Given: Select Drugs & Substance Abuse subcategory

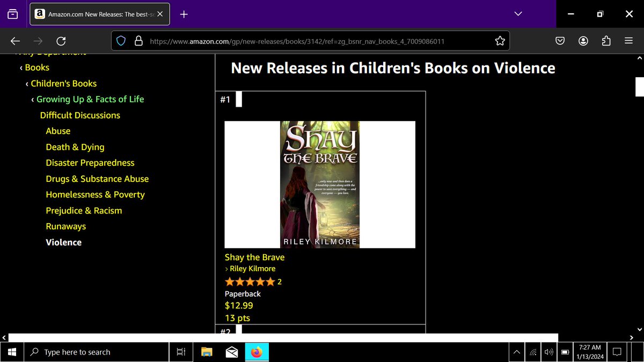Looking at the screenshot, I should click(97, 179).
